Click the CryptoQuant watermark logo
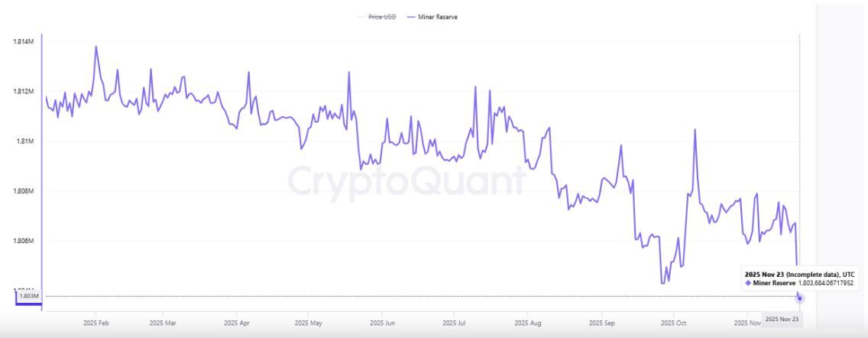The image size is (868, 338). coord(406,182)
